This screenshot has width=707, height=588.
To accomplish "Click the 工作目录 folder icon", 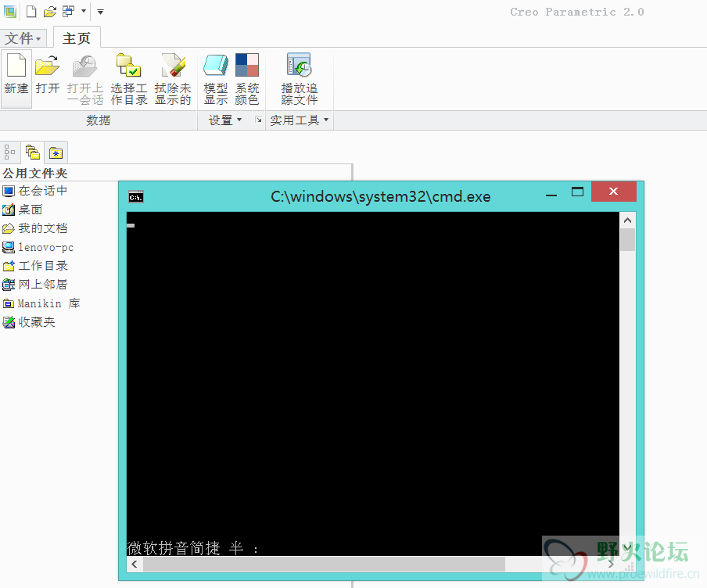I will pos(9,266).
